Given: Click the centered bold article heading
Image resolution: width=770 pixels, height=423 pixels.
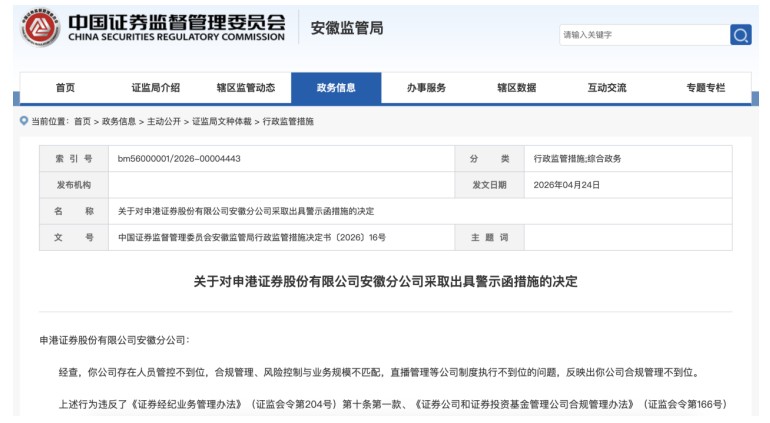Looking at the screenshot, I should pyautogui.click(x=385, y=282).
